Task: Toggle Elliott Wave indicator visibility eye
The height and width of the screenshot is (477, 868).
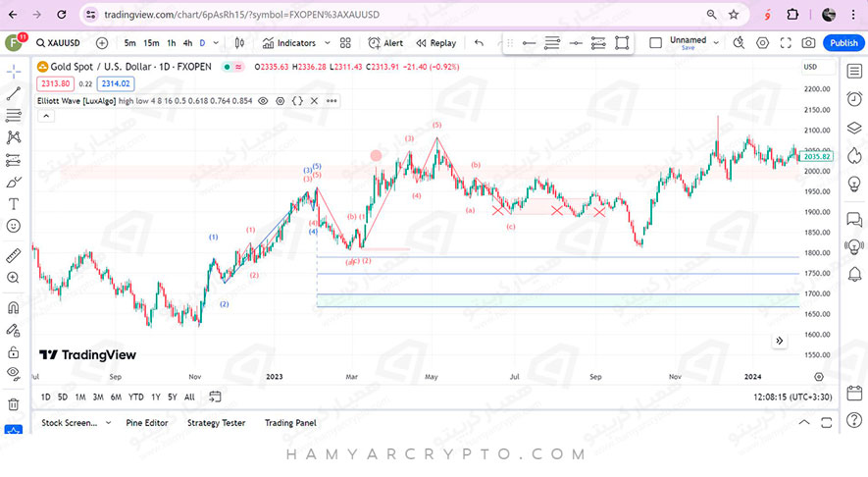Action: (263, 101)
